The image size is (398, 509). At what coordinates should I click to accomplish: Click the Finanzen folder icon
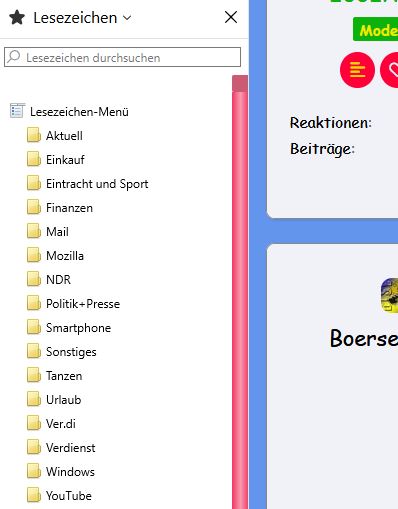tap(34, 207)
